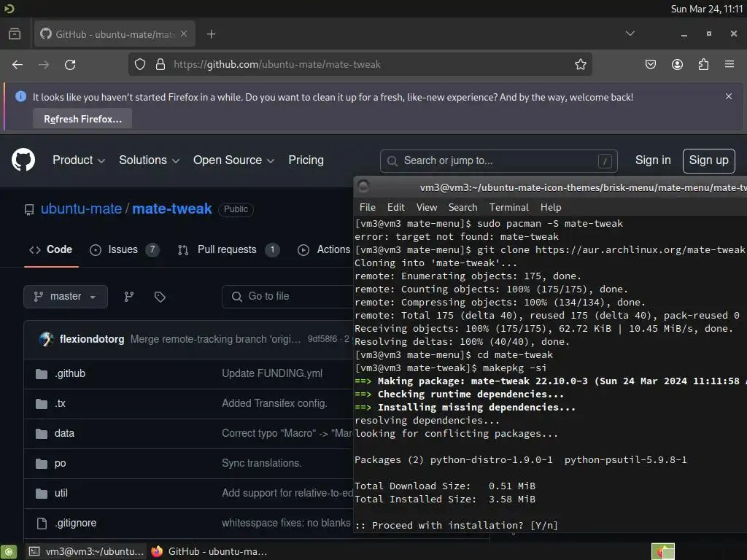This screenshot has height=560, width=747.
Task: Open the terminal View menu
Action: [x=426, y=207]
